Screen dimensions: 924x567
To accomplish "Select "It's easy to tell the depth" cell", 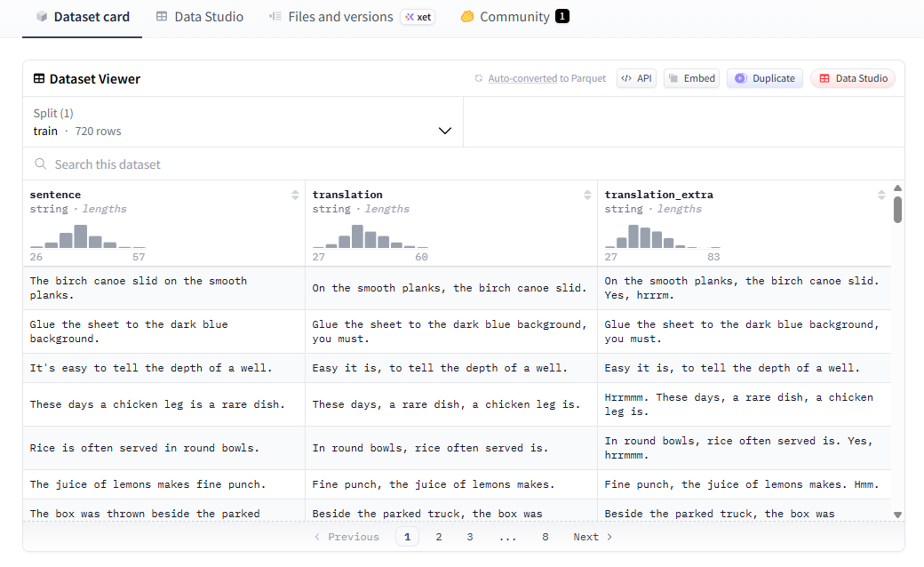I will coord(163,369).
